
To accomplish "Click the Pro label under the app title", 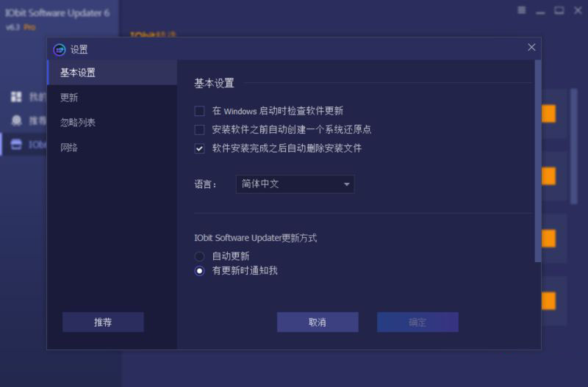I will tap(29, 27).
